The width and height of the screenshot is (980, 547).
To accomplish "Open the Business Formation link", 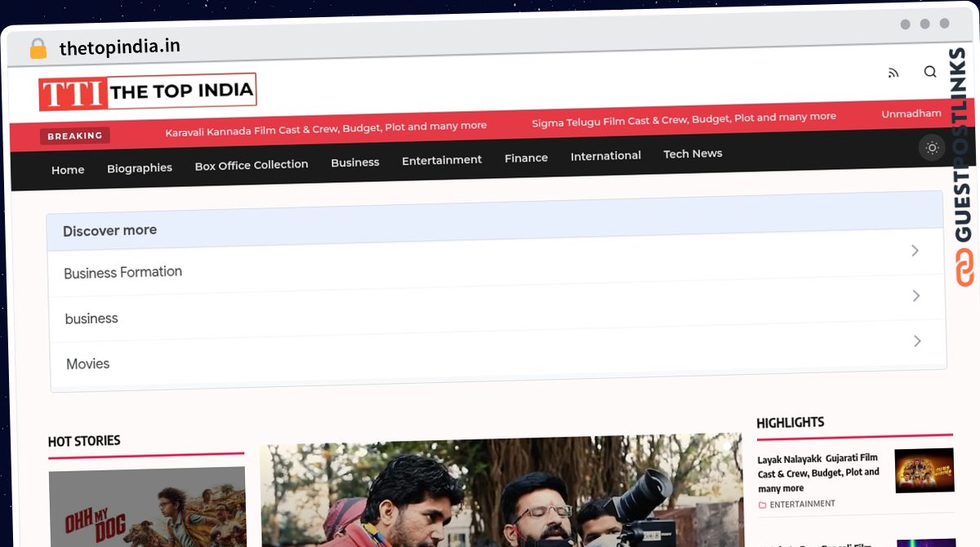I will 122,272.
